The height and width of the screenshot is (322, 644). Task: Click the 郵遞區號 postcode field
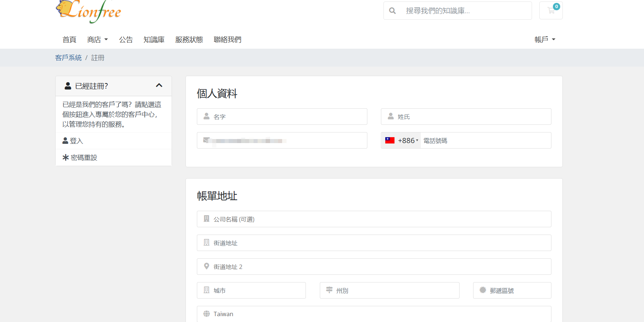[512, 290]
